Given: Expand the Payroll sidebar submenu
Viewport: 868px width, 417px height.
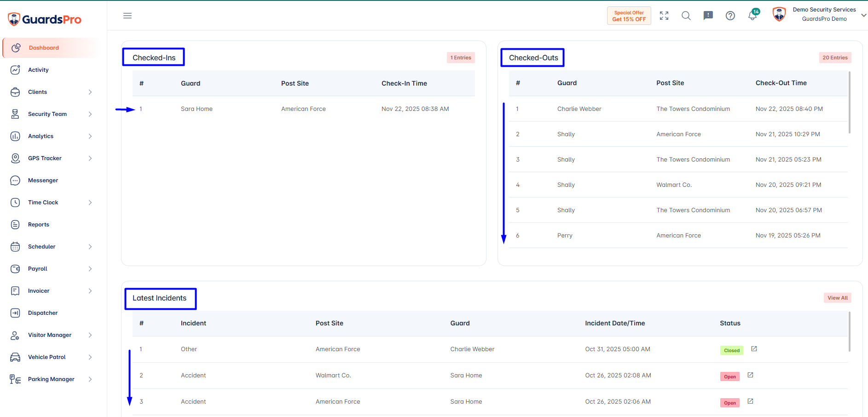Looking at the screenshot, I should point(90,269).
